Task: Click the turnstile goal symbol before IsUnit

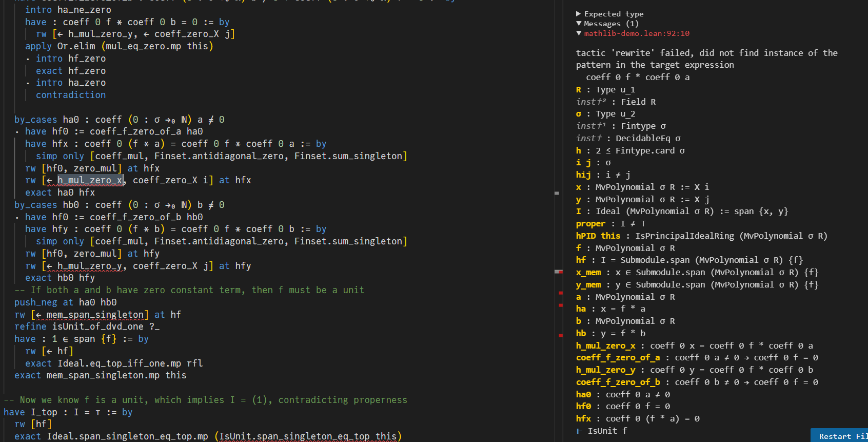Action: coord(579,431)
